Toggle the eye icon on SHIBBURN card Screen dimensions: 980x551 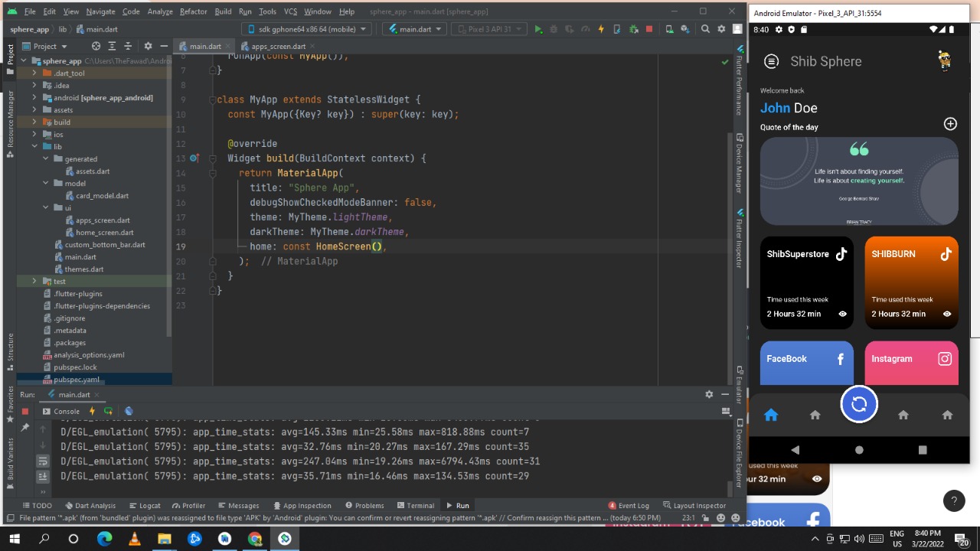(x=947, y=314)
